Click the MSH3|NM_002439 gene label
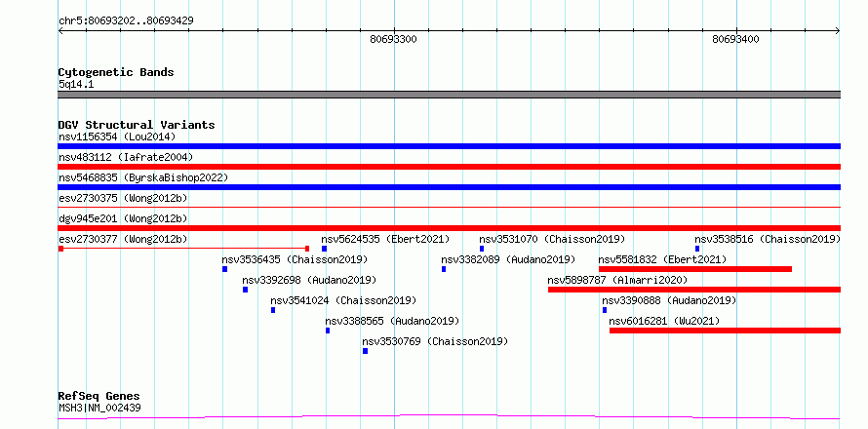The image size is (868, 429). (99, 408)
